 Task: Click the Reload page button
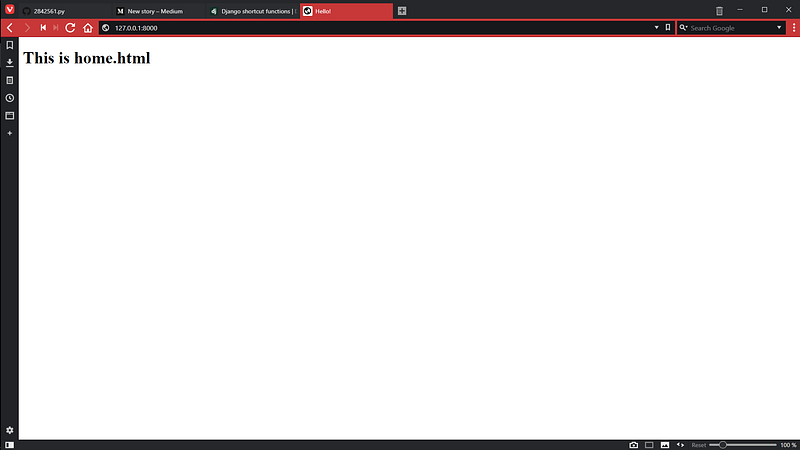click(70, 28)
